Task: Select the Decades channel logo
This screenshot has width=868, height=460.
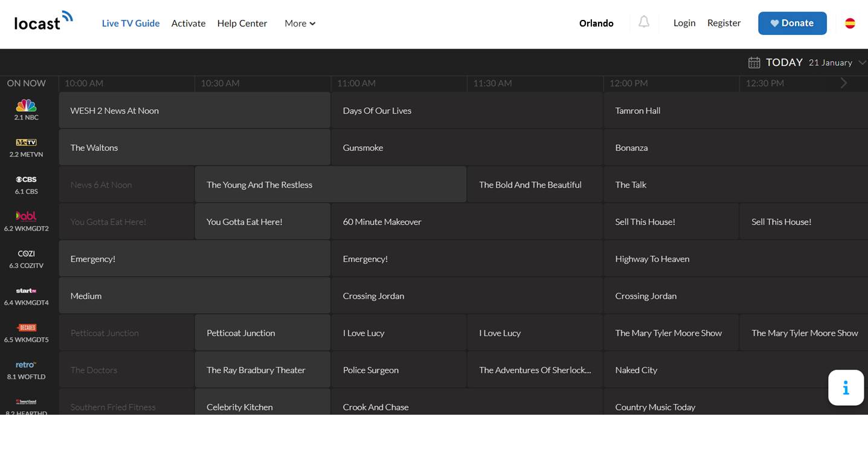Action: pos(26,328)
